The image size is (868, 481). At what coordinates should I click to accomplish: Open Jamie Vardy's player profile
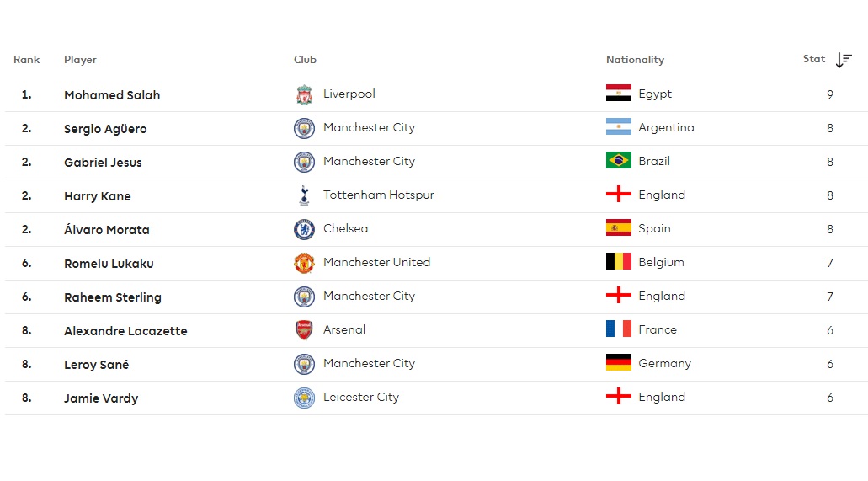click(x=101, y=398)
